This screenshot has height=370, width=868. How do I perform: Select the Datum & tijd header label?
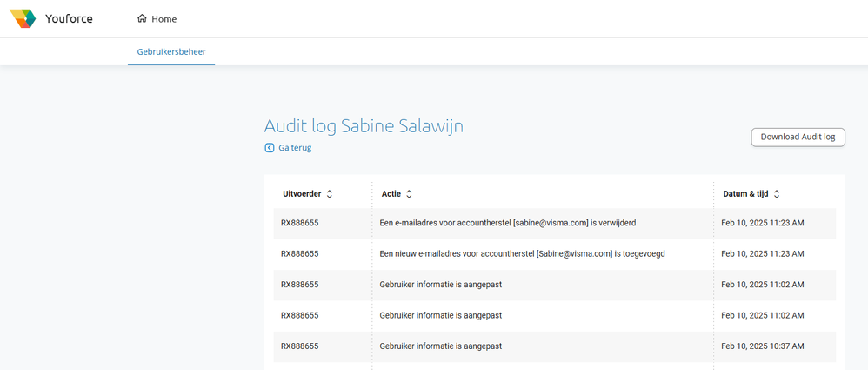746,193
